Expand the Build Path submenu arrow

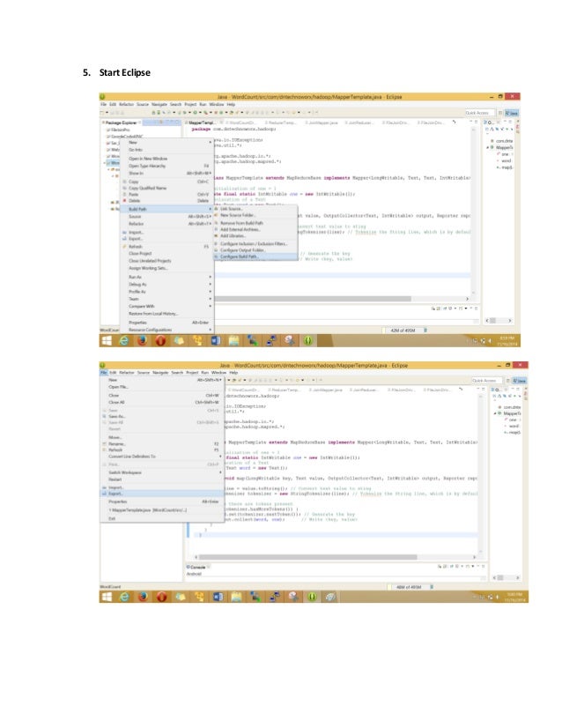(x=211, y=209)
